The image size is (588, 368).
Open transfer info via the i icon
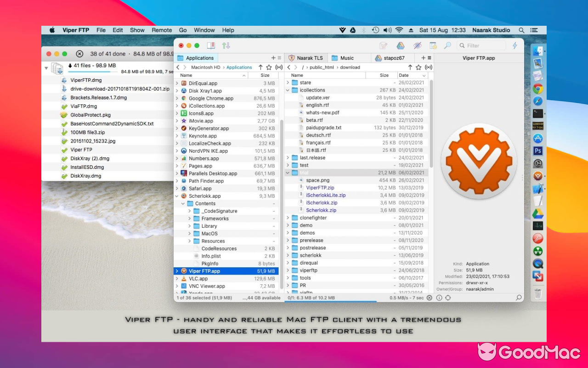439,298
